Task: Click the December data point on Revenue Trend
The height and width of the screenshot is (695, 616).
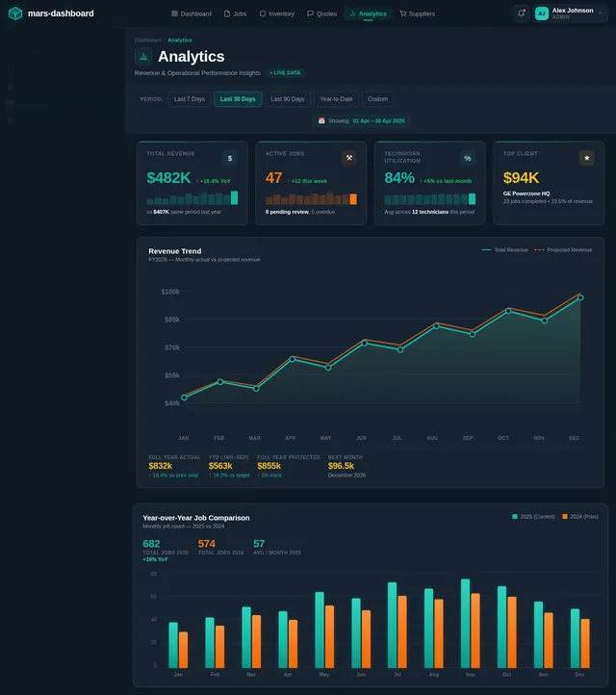Action: [x=580, y=297]
